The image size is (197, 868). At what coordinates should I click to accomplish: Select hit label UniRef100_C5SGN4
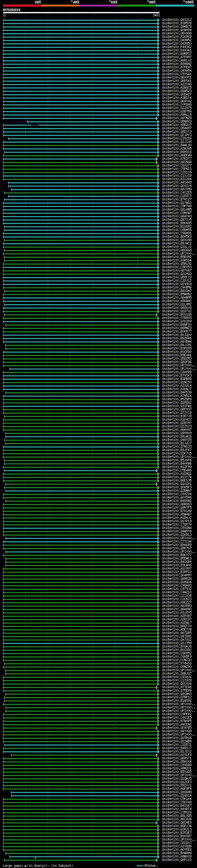pyautogui.click(x=177, y=528)
